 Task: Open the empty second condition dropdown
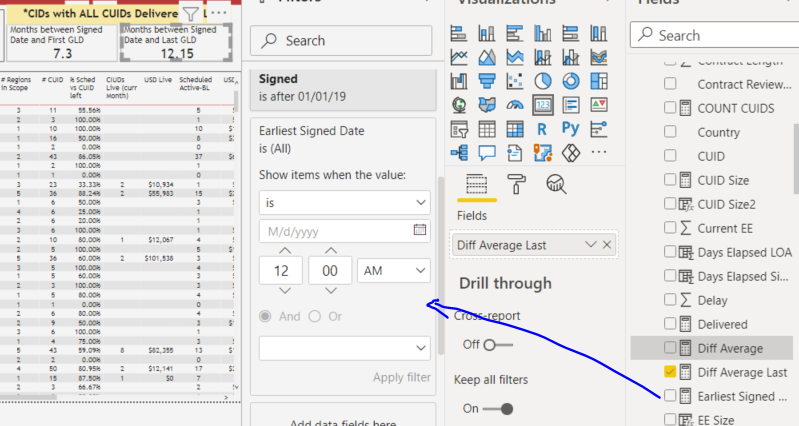pyautogui.click(x=344, y=348)
